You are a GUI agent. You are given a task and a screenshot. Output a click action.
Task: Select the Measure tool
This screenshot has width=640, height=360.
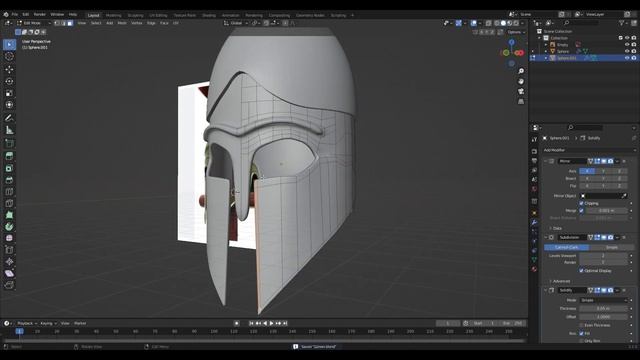coord(9,130)
